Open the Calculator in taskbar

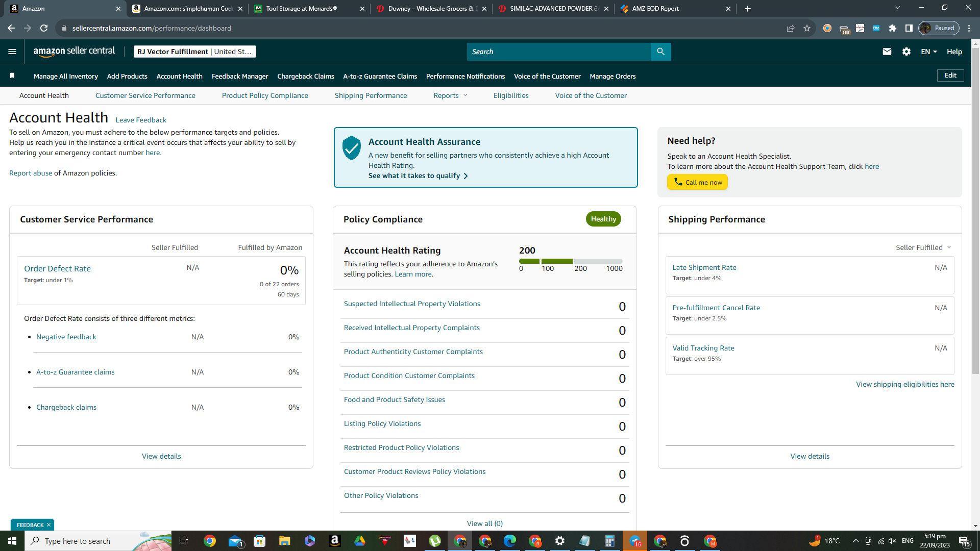610,541
